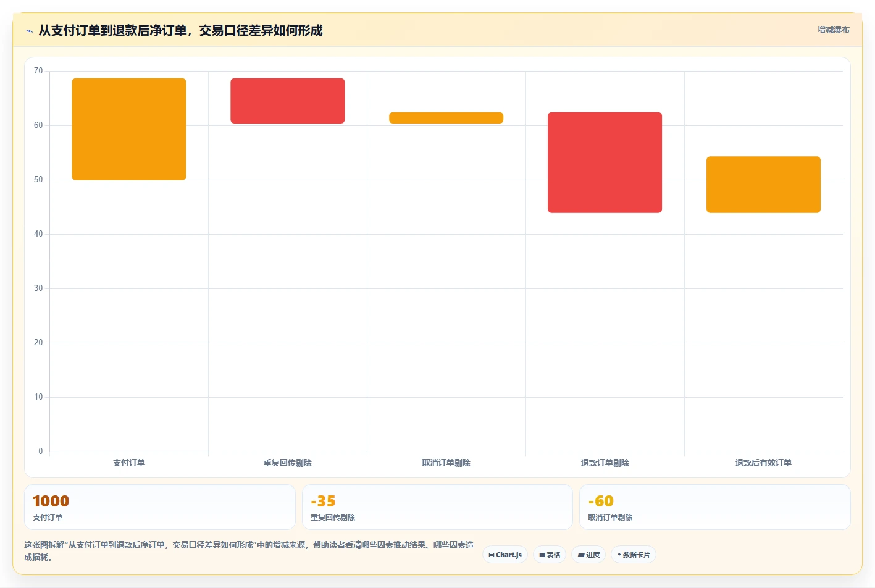
Task: Click the -60 取消订单剔除 data card
Action: (715, 507)
